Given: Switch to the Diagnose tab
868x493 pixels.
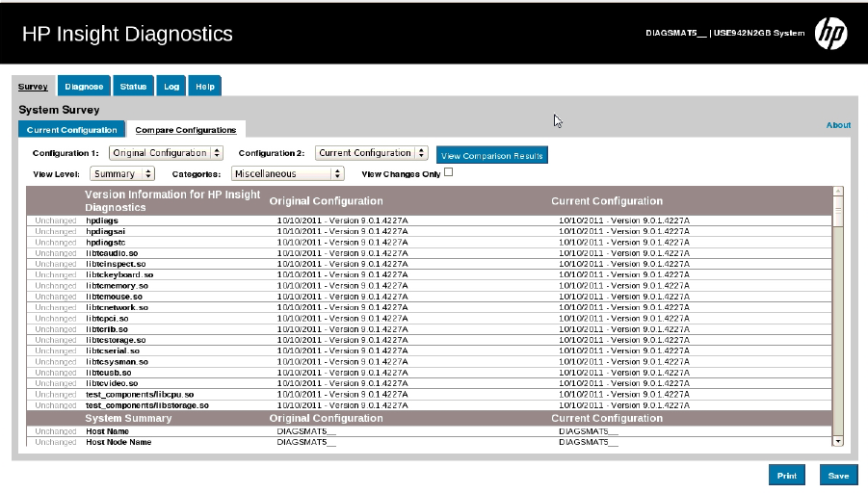Looking at the screenshot, I should 84,87.
